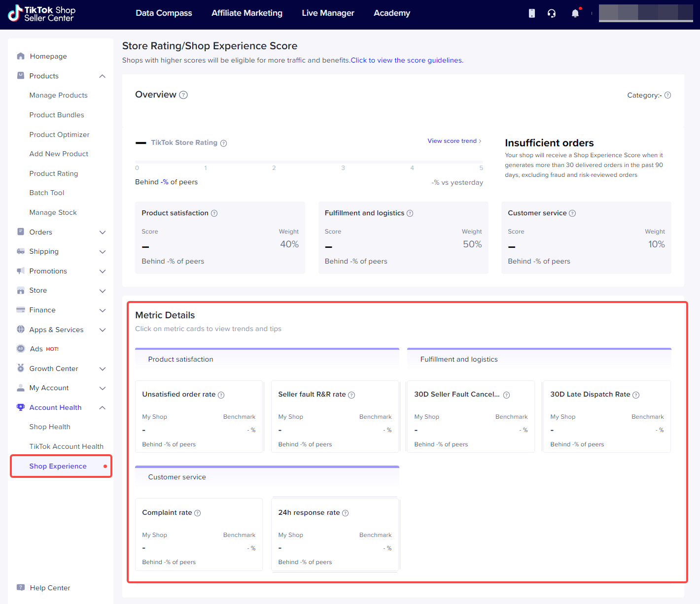This screenshot has height=604, width=700.
Task: Click the score guidelines link
Action: click(x=407, y=61)
